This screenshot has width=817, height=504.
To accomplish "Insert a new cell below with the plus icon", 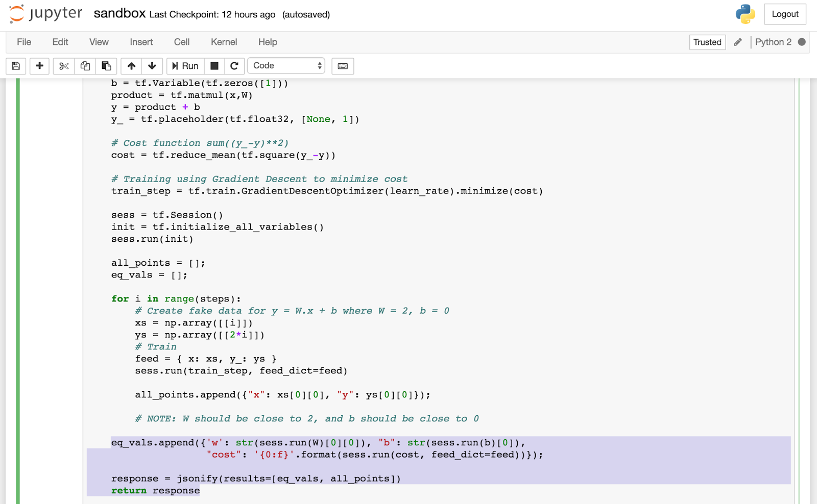I will pyautogui.click(x=39, y=66).
